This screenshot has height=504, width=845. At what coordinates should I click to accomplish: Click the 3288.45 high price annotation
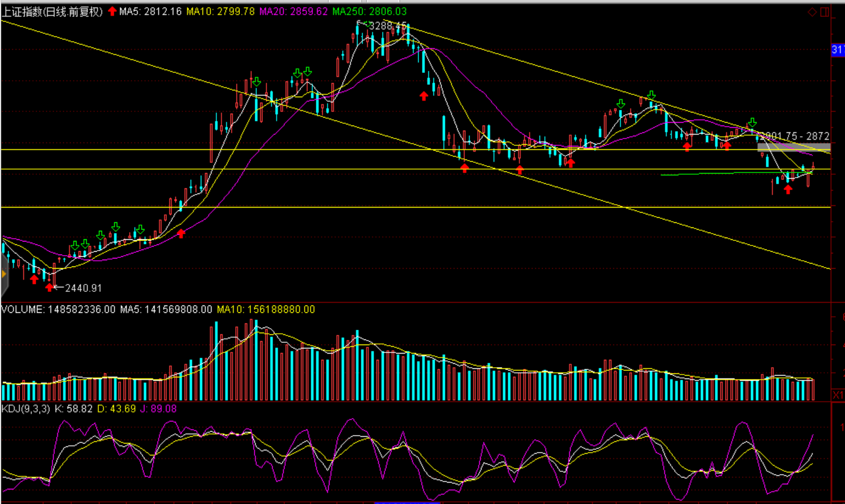[x=388, y=26]
